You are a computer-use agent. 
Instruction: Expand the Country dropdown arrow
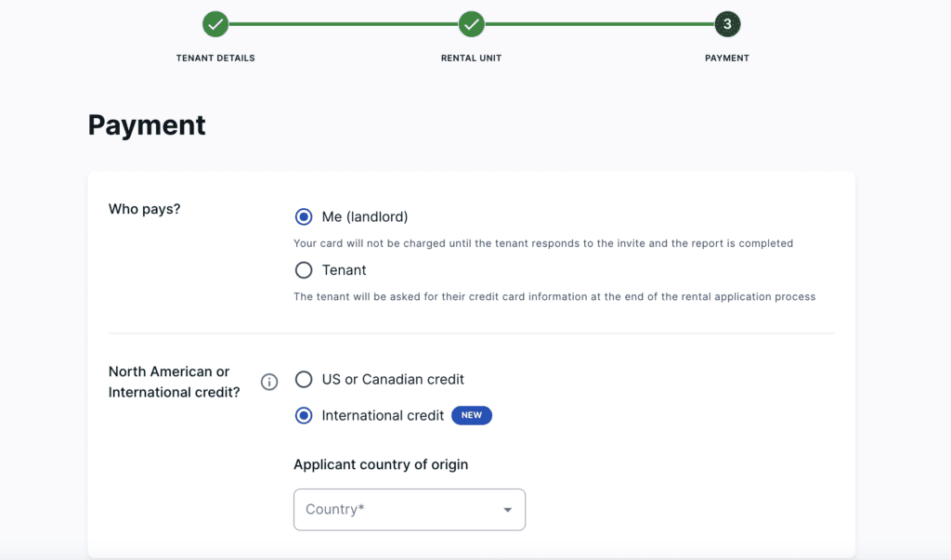507,510
